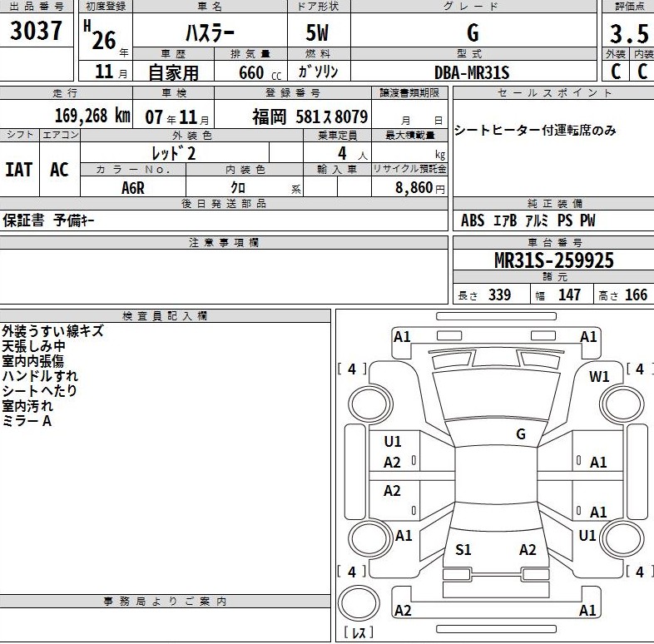Viewport: 654px width, 644px height.
Task: Select inspector note シートへたり
Action: tap(40, 391)
